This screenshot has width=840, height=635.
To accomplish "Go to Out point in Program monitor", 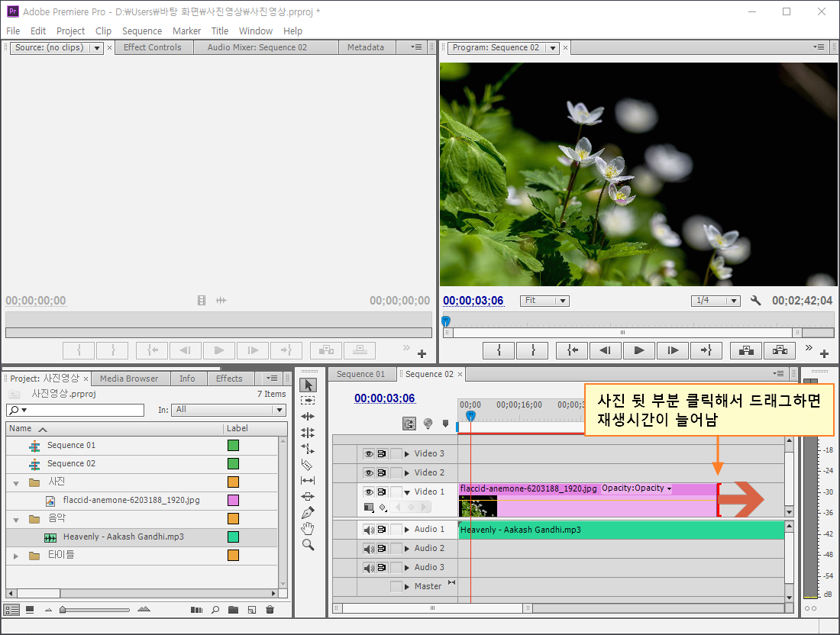I will tap(706, 350).
